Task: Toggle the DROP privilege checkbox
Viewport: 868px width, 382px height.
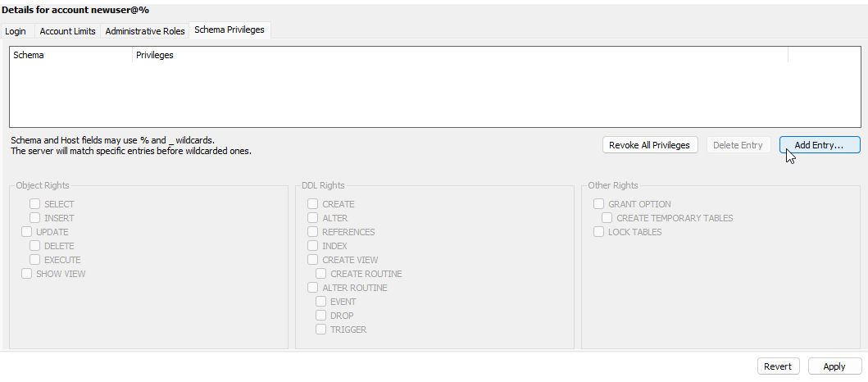Action: point(321,316)
